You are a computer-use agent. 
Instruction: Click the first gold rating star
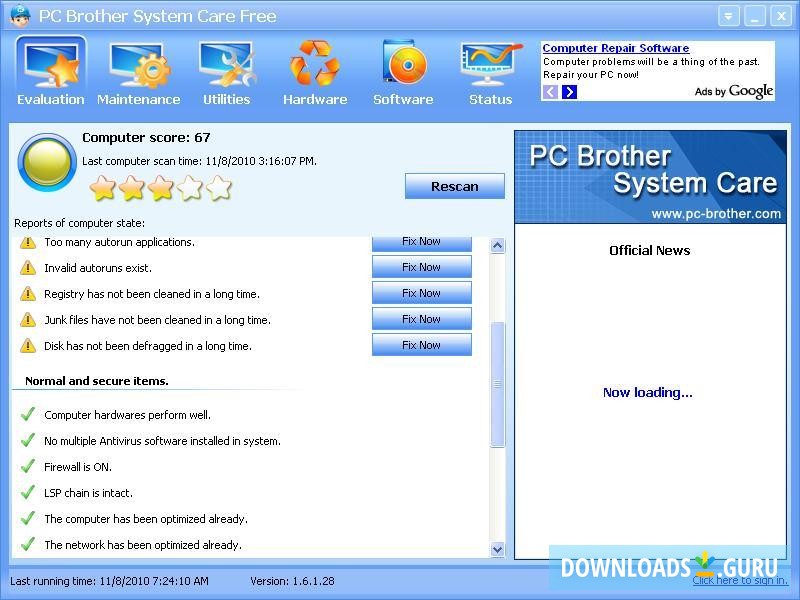[x=102, y=188]
